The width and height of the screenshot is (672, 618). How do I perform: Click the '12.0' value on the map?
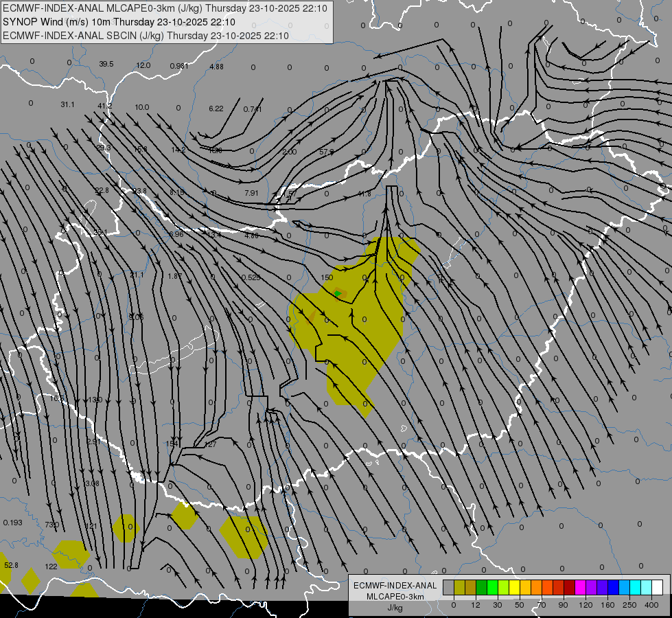143,65
